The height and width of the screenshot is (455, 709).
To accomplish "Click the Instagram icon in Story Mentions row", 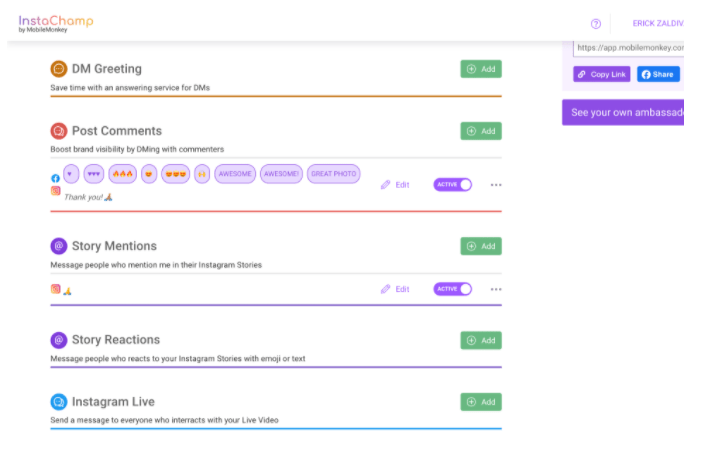I will click(56, 289).
